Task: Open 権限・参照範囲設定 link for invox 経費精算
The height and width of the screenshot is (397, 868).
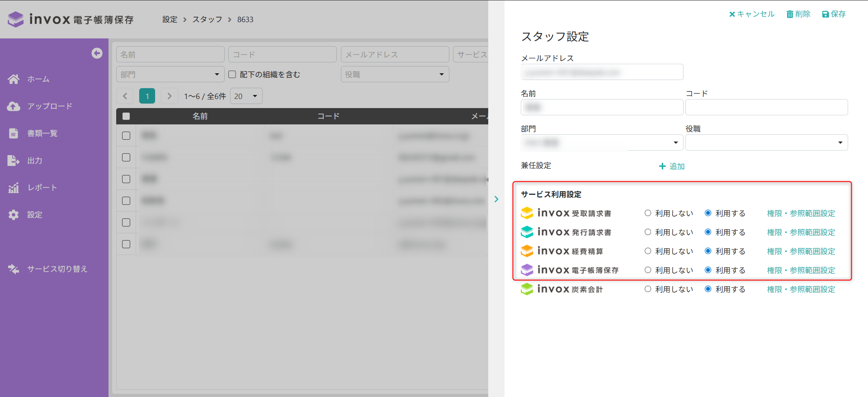Action: click(801, 251)
